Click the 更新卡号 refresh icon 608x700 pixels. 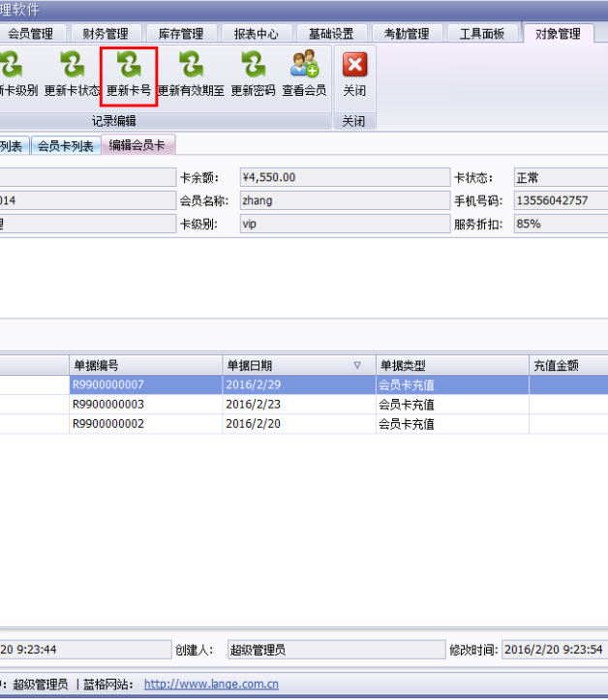tap(129, 65)
